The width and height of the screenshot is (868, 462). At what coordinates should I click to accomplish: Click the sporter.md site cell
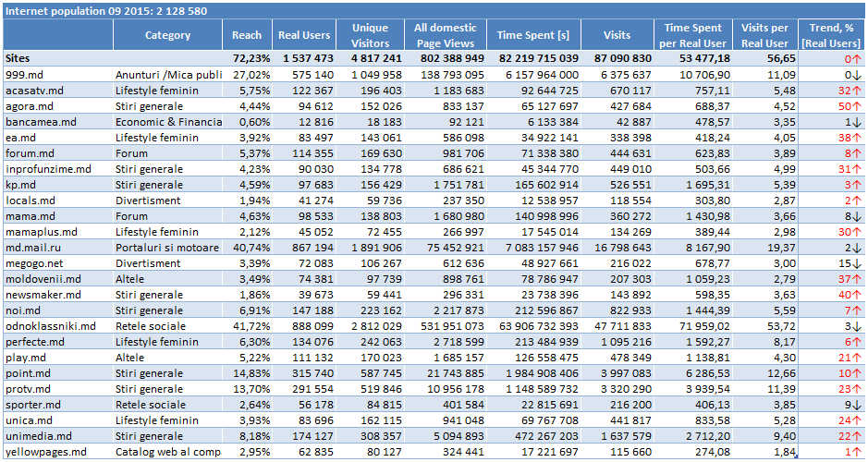pyautogui.click(x=57, y=405)
